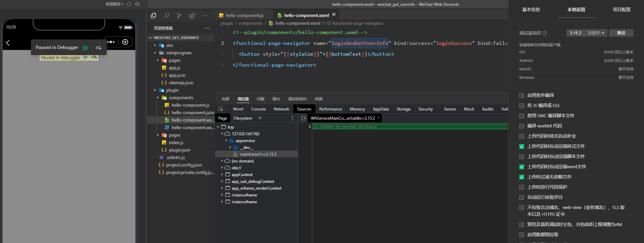The width and height of the screenshot is (644, 243).
Task: Click the 推送 button
Action: pyautogui.click(x=621, y=33)
